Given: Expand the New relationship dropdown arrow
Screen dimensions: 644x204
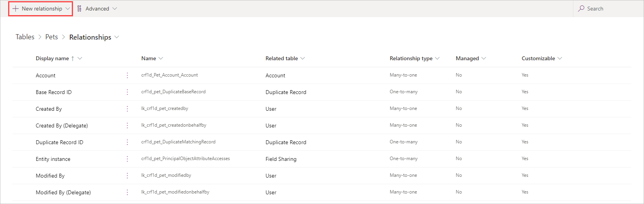Looking at the screenshot, I should click(x=68, y=9).
